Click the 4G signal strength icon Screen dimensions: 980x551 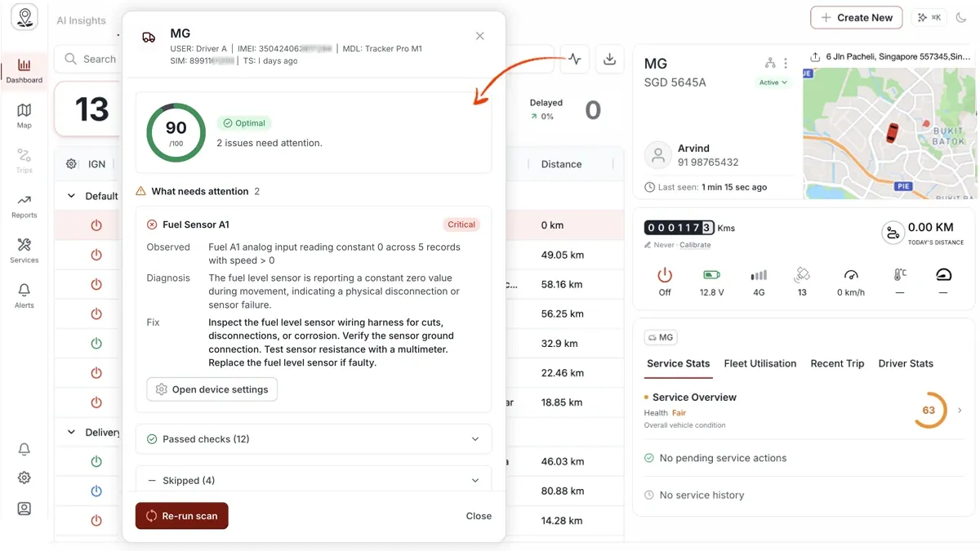coord(759,275)
